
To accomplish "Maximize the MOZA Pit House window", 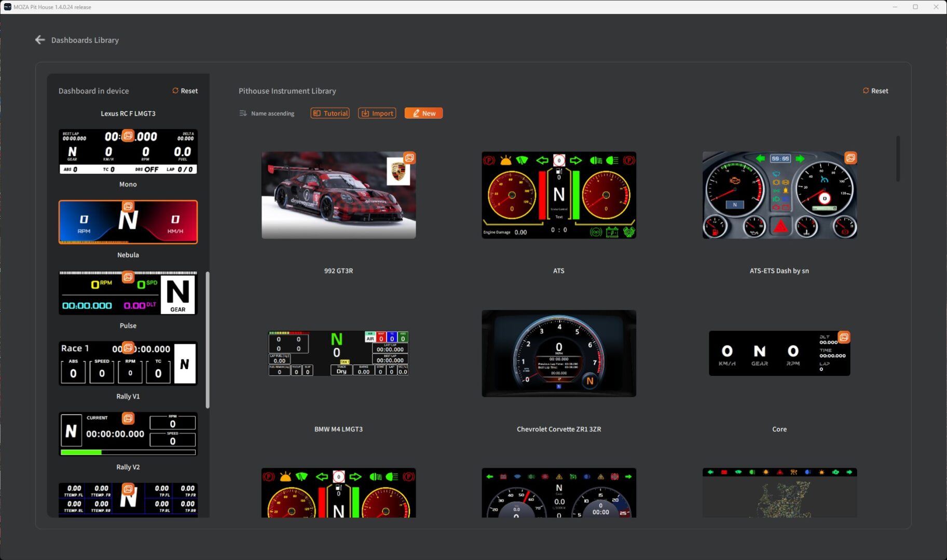I will pyautogui.click(x=915, y=7).
